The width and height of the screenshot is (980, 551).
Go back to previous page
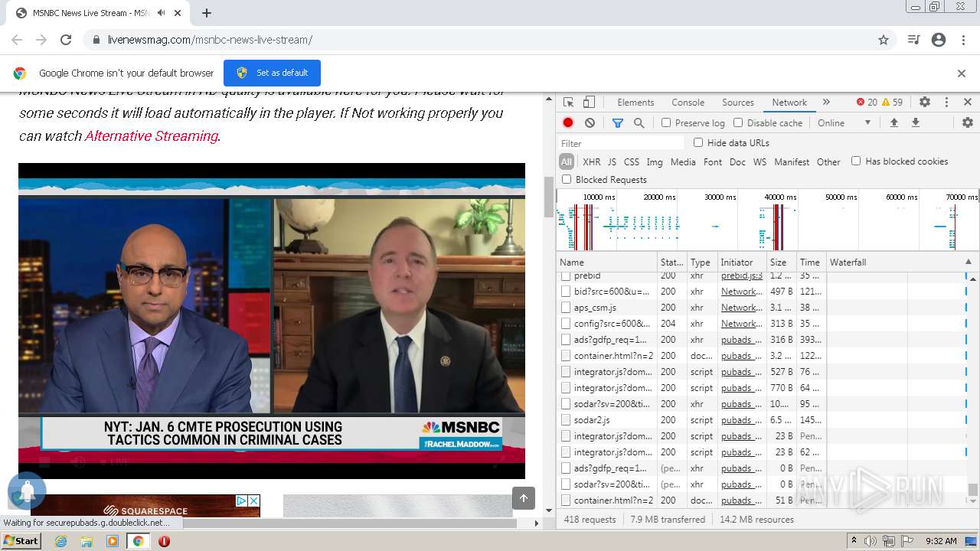17,40
